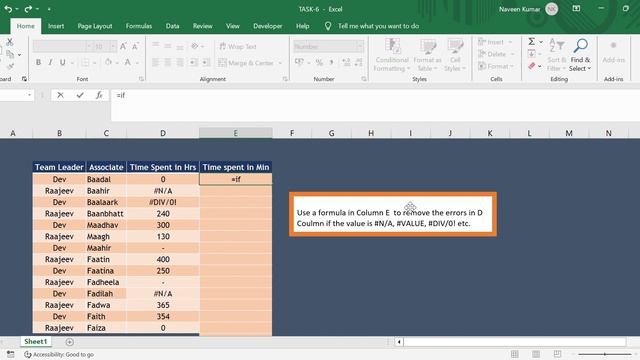Click the Insert Function fx icon

(99, 95)
